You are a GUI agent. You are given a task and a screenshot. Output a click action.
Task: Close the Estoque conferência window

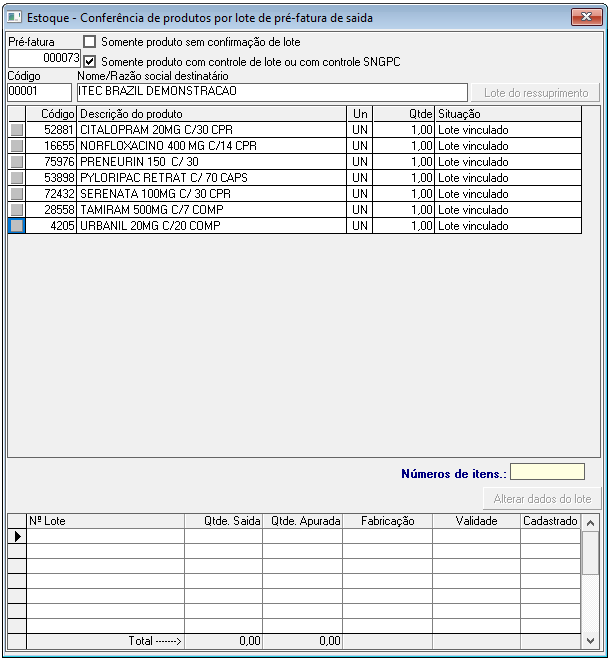coord(586,17)
